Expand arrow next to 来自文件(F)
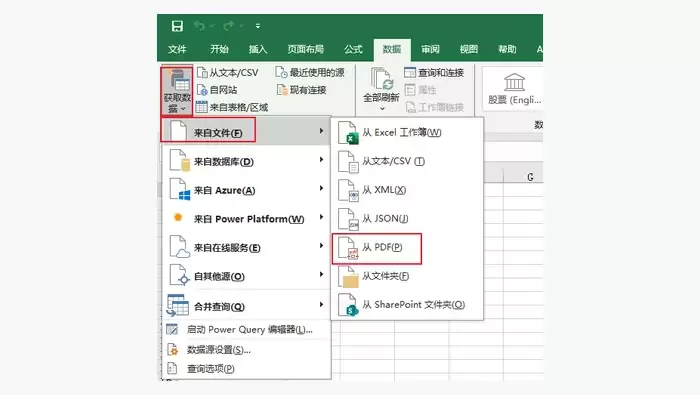The image size is (700, 395). pyautogui.click(x=321, y=131)
